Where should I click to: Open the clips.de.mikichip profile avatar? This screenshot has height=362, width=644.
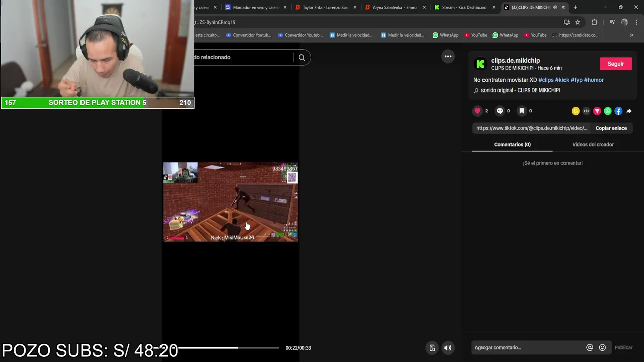[480, 64]
